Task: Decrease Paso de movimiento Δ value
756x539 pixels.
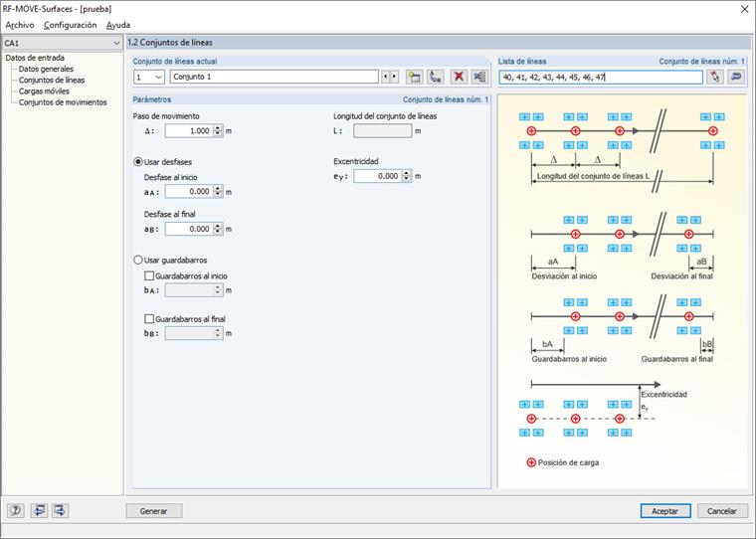Action: [218, 133]
